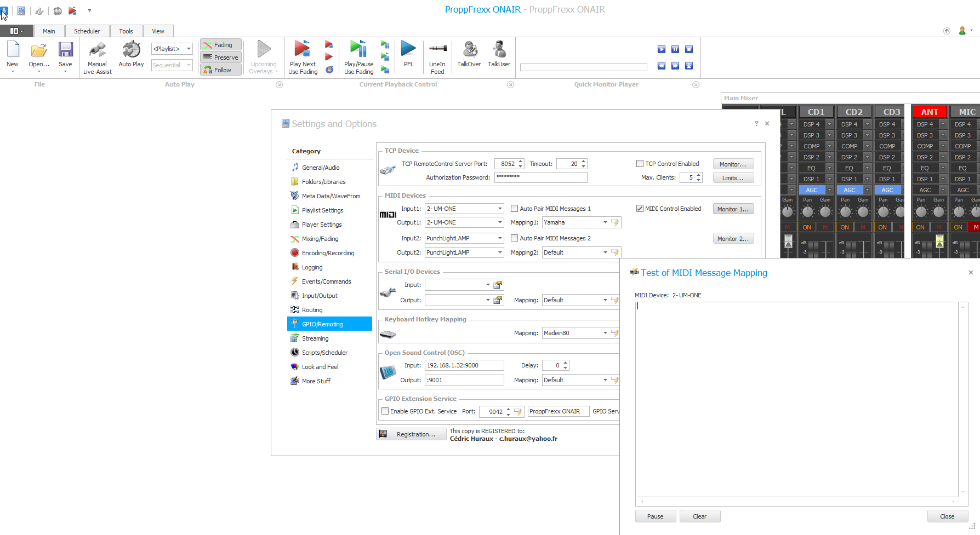Screen dimensions: 980x535
Task: Open MIDI Input1 device dropdown
Action: pyautogui.click(x=500, y=209)
